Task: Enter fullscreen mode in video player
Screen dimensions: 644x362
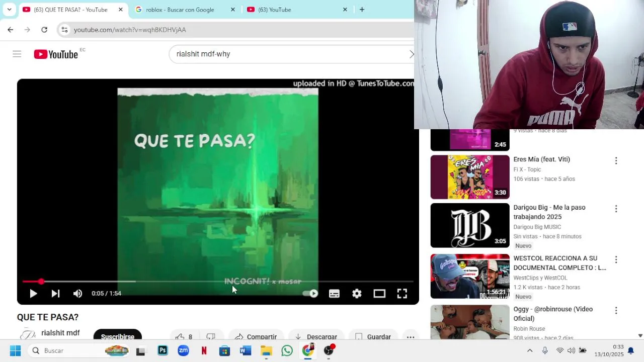Action: [x=402, y=294]
